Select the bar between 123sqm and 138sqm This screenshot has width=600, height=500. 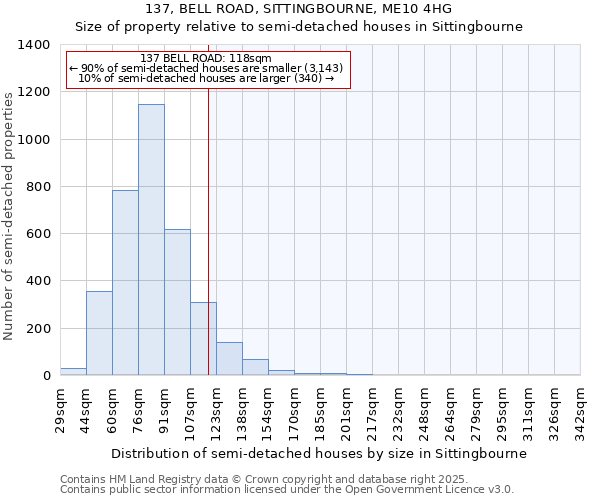229,359
